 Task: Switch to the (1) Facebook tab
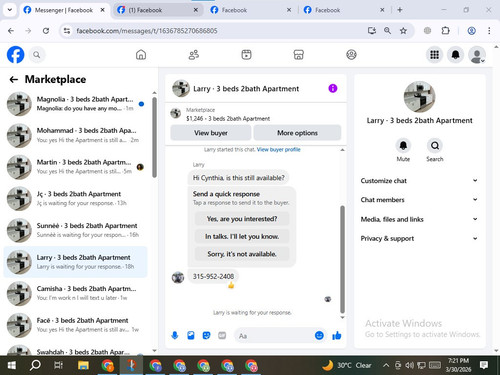pyautogui.click(x=158, y=10)
